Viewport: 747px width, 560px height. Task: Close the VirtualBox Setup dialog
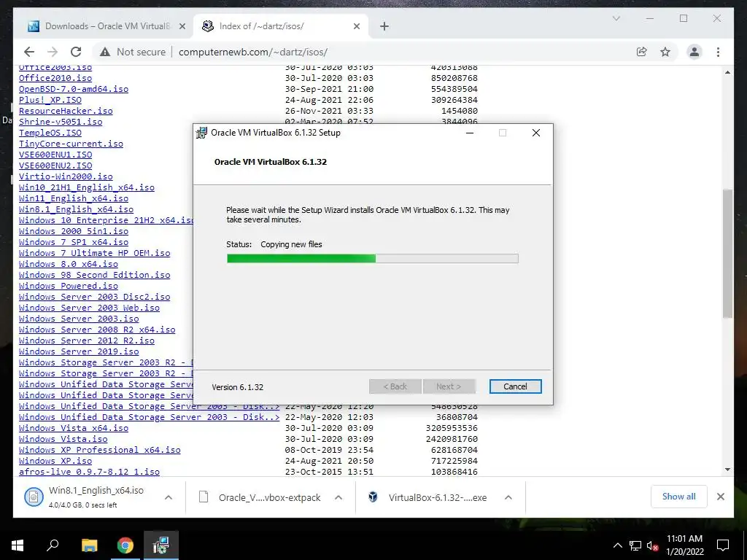pyautogui.click(x=536, y=133)
